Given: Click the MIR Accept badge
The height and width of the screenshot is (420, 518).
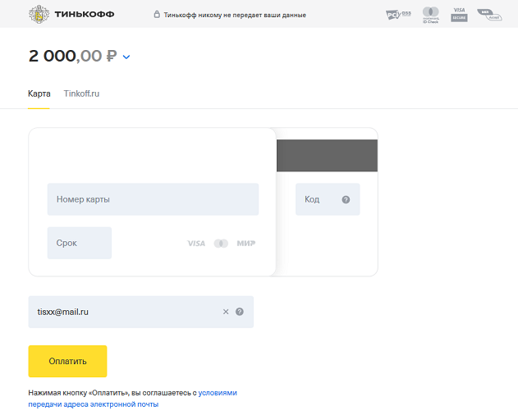Looking at the screenshot, I should tap(489, 15).
